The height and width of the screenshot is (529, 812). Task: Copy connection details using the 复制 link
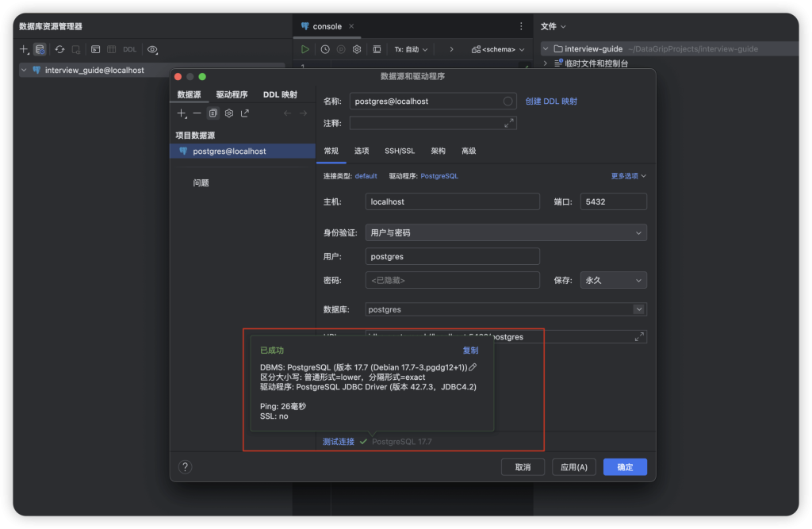click(470, 350)
